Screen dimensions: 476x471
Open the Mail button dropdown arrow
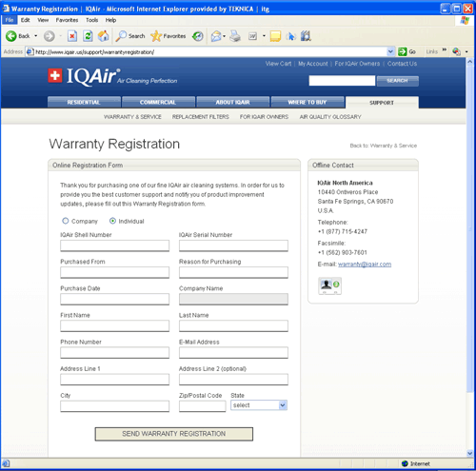pos(224,36)
